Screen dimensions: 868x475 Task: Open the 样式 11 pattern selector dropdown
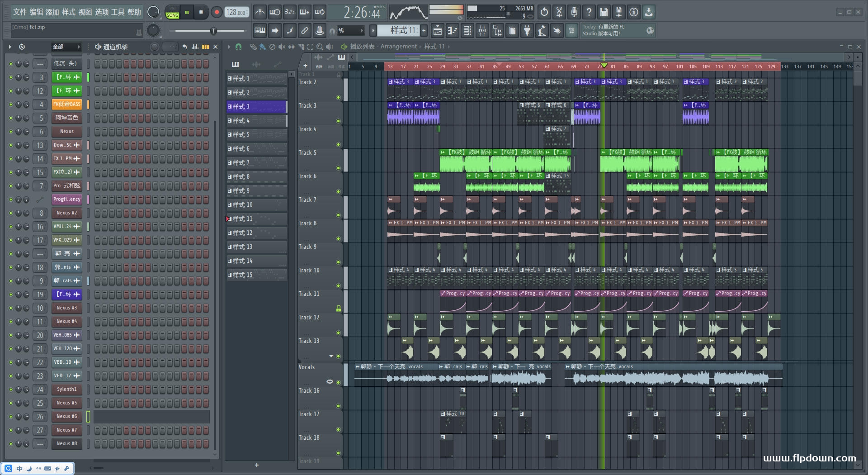(399, 31)
